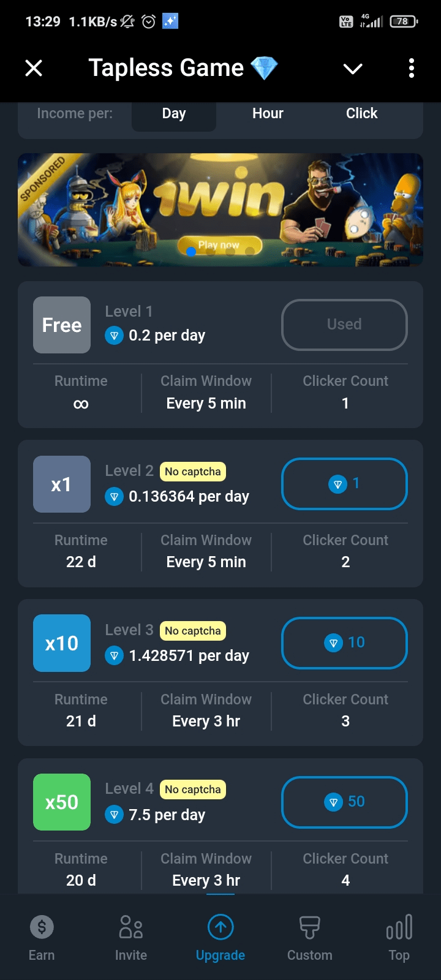Tap the x10 blue level badge
The height and width of the screenshot is (980, 441).
(x=62, y=643)
